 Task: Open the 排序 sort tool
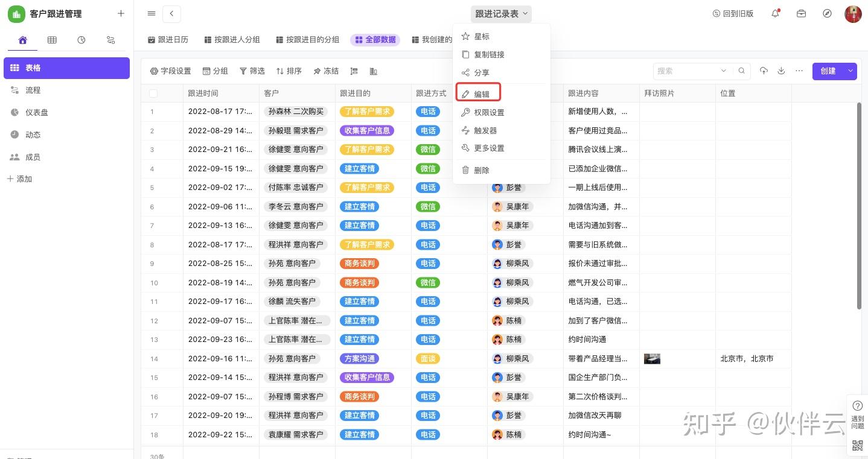[x=289, y=71]
